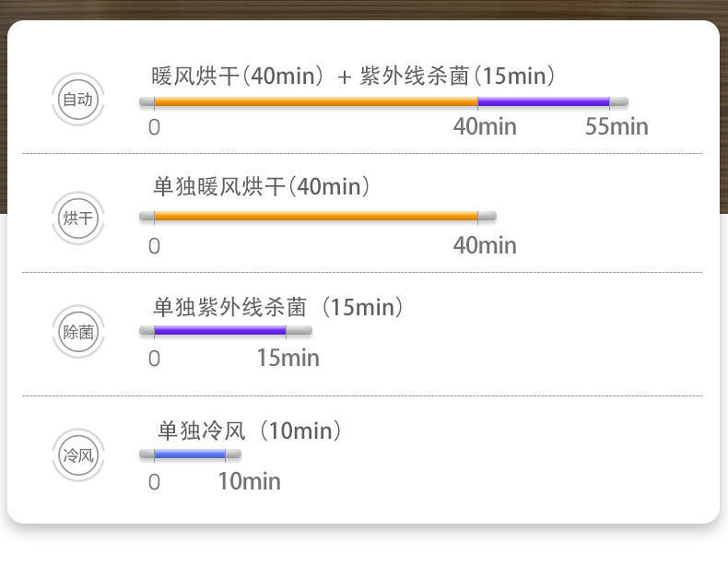The height and width of the screenshot is (566, 728).
Task: Click the blue 单独冷风 progress bar
Action: (189, 454)
